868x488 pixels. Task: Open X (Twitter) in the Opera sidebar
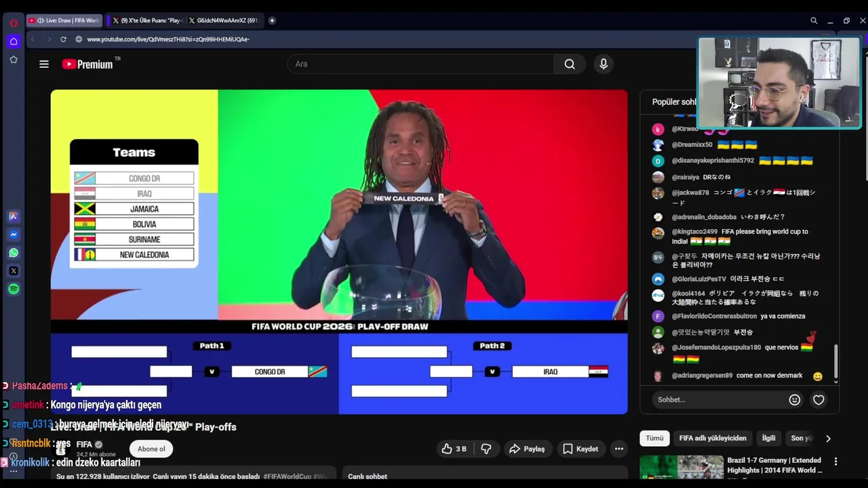[x=13, y=271]
